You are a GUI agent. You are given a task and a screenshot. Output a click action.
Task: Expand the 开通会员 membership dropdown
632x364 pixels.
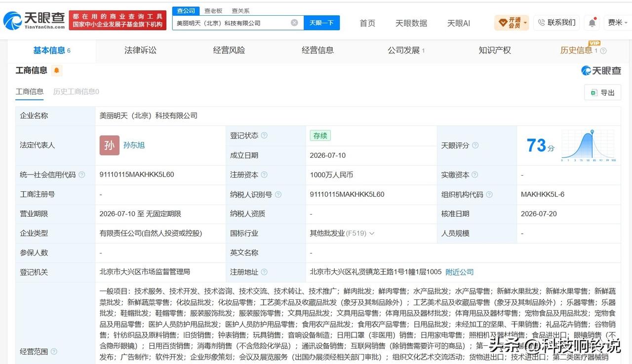[x=512, y=23]
